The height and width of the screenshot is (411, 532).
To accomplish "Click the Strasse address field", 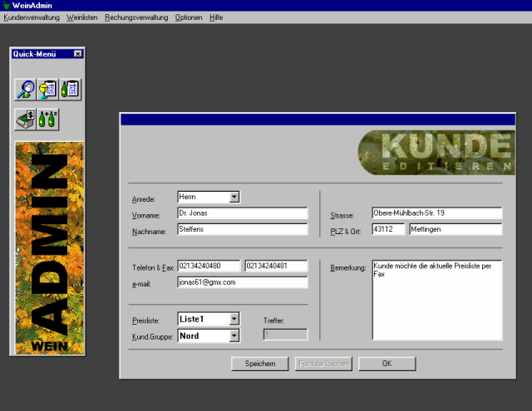I will 436,213.
